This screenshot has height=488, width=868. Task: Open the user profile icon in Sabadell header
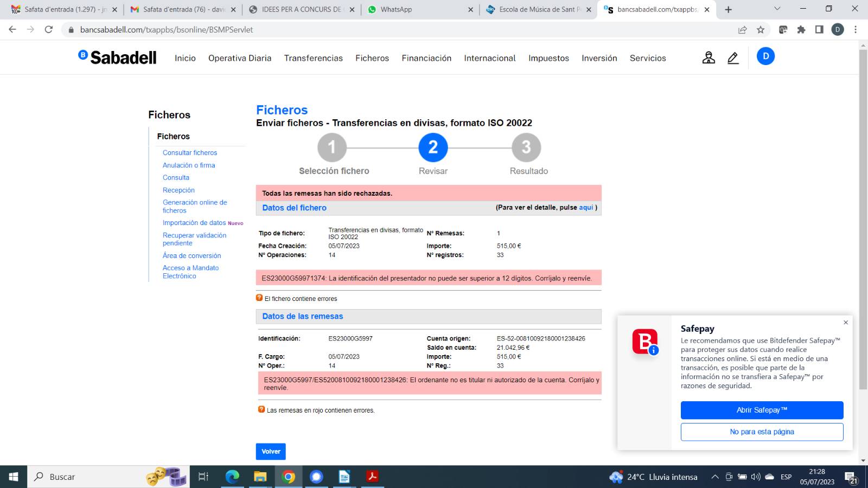(709, 57)
